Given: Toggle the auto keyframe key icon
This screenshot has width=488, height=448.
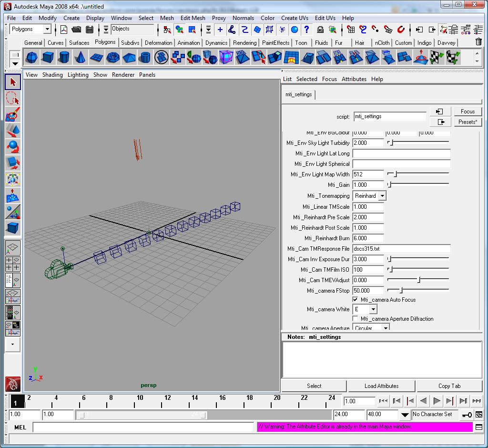Looking at the screenshot, I should [467, 415].
